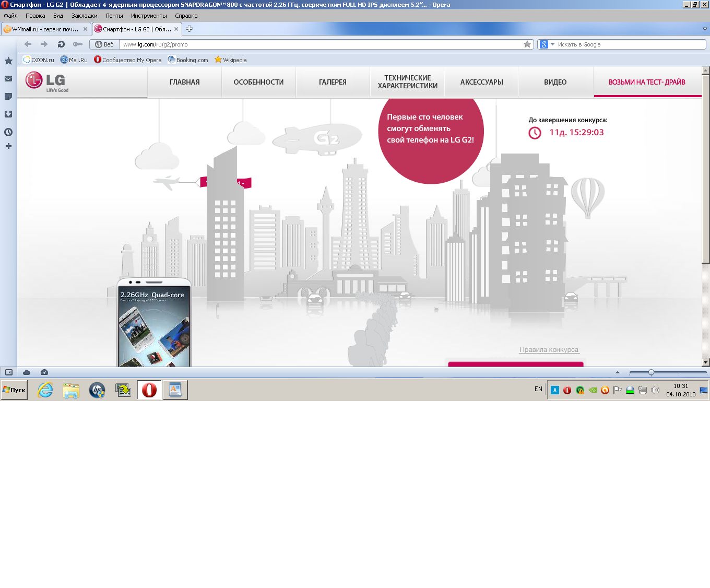The image size is (710, 588).
Task: Open ТЕХНИЧЕСКИЕ ХАРАКТЕРИСТИКИ section
Action: click(x=408, y=82)
